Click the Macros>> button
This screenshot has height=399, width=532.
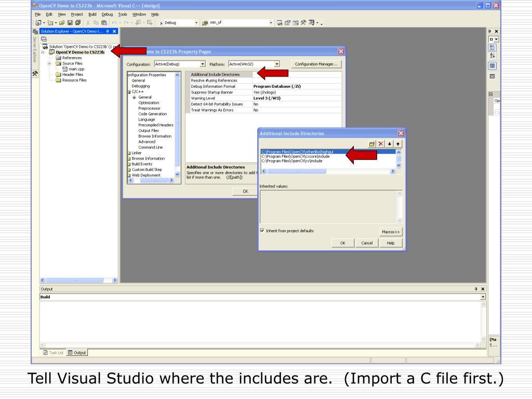(x=391, y=232)
